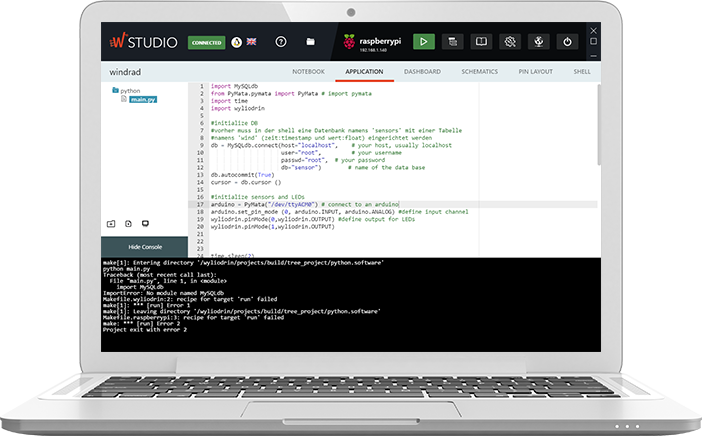This screenshot has height=436, width=702.
Task: Open the task manager icon in toolbar
Action: 452,42
